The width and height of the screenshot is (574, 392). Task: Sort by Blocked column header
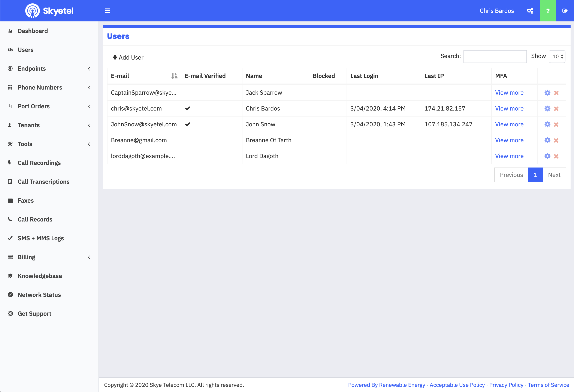click(x=328, y=76)
